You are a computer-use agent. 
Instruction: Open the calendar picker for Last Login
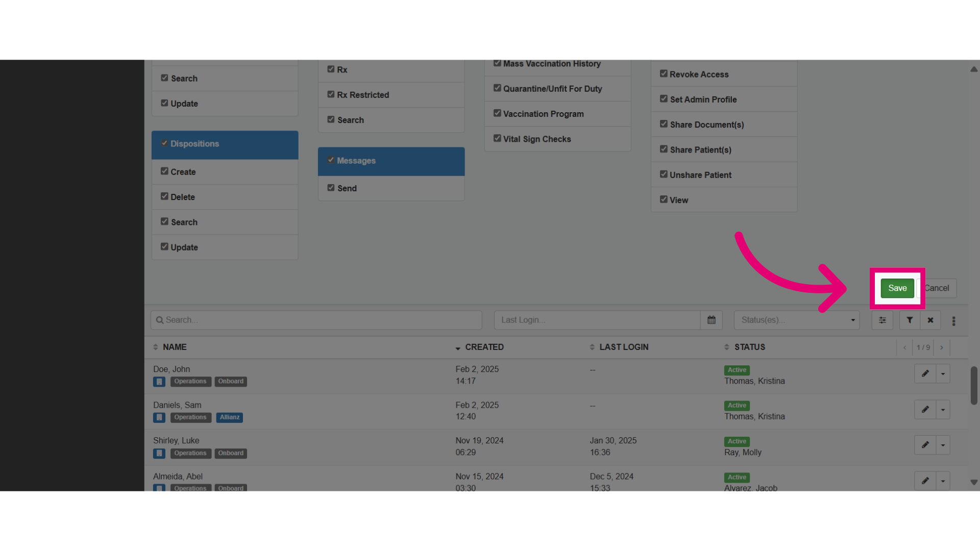click(712, 320)
